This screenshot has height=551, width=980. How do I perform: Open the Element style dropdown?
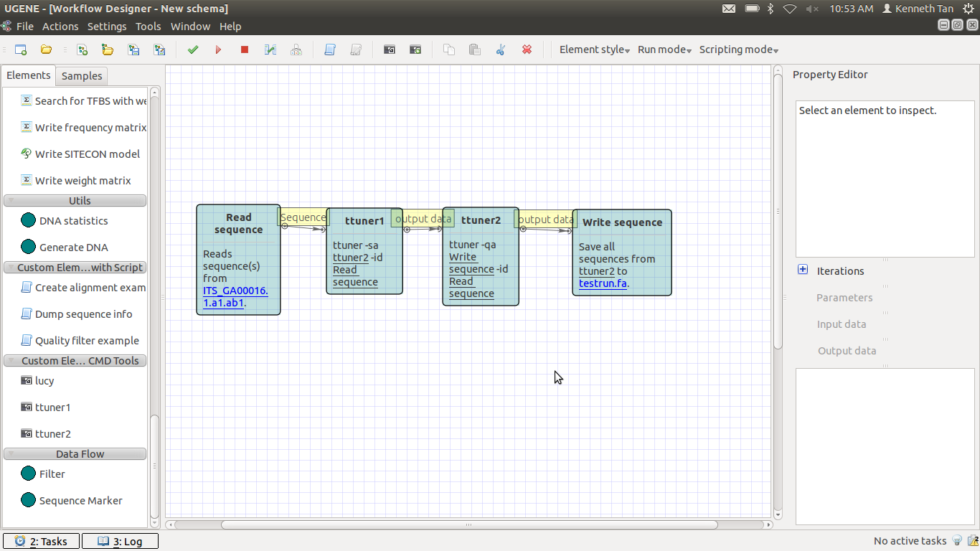coord(594,50)
